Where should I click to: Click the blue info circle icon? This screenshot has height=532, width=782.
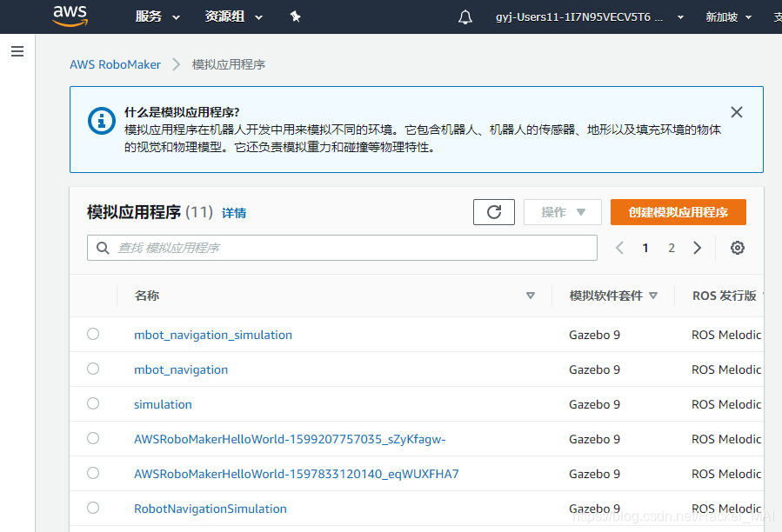(x=102, y=121)
